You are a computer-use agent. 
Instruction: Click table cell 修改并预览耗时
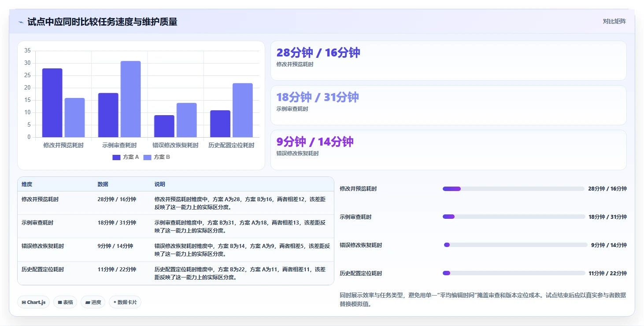pyautogui.click(x=40, y=199)
